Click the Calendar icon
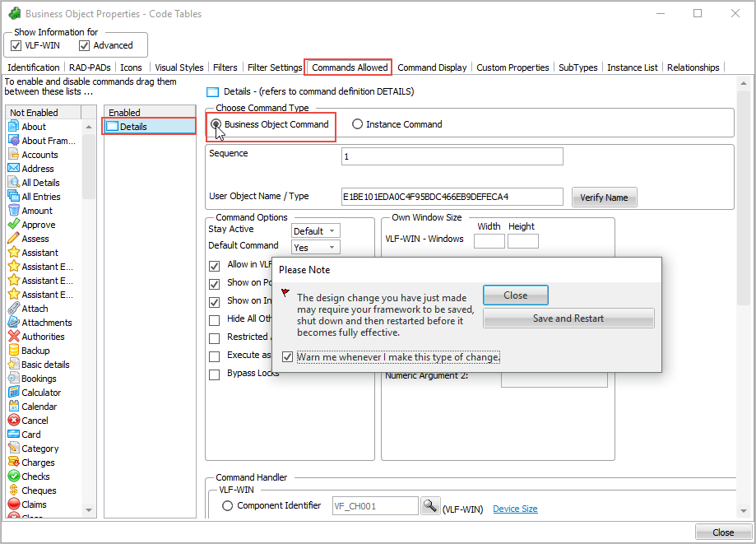 coord(13,406)
